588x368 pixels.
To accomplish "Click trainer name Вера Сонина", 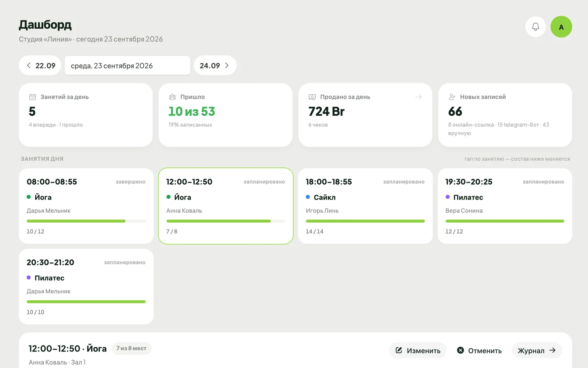I will (464, 210).
